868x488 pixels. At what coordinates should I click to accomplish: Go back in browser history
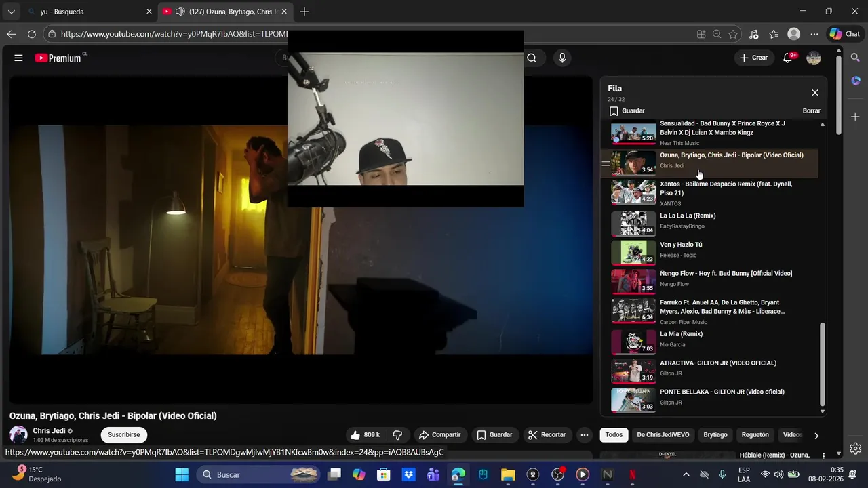(x=12, y=34)
